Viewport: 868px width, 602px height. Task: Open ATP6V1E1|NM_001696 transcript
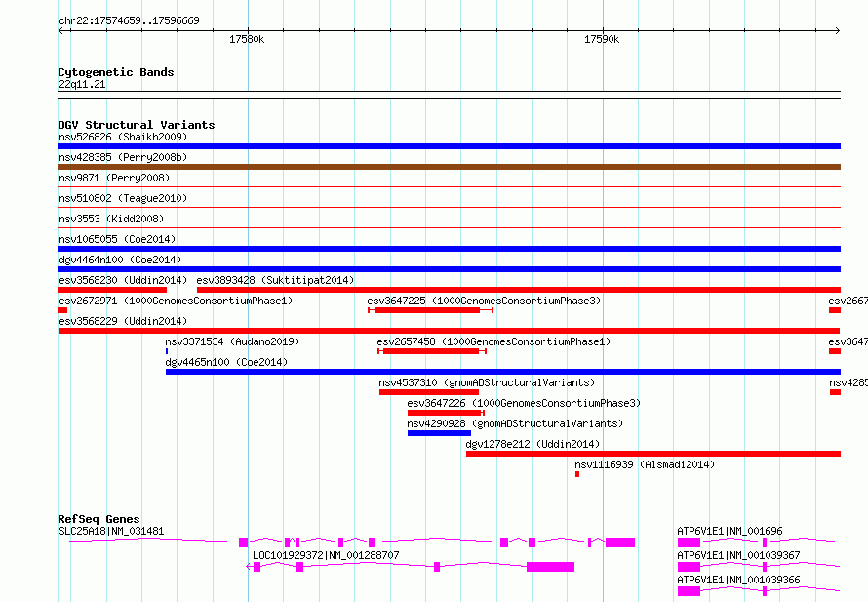pos(730,531)
